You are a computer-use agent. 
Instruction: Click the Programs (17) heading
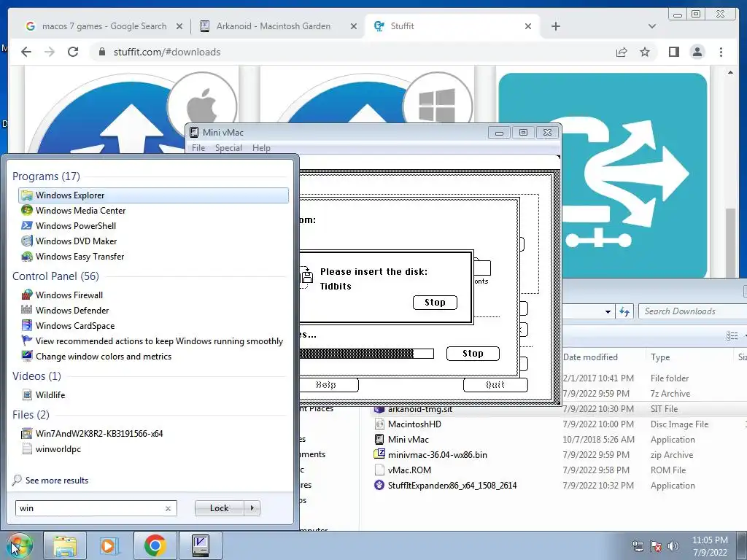(x=46, y=176)
